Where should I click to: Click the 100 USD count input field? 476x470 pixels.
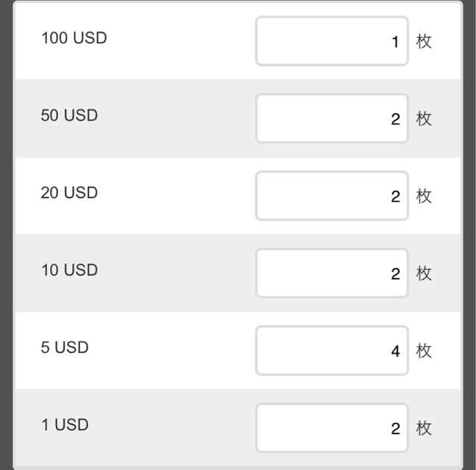(x=331, y=41)
